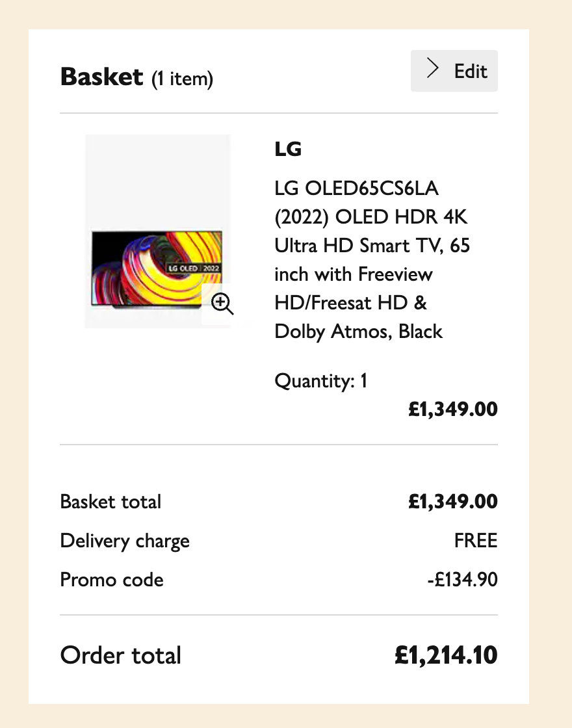Image resolution: width=572 pixels, height=728 pixels.
Task: Click the Delivery charge label
Action: point(125,541)
